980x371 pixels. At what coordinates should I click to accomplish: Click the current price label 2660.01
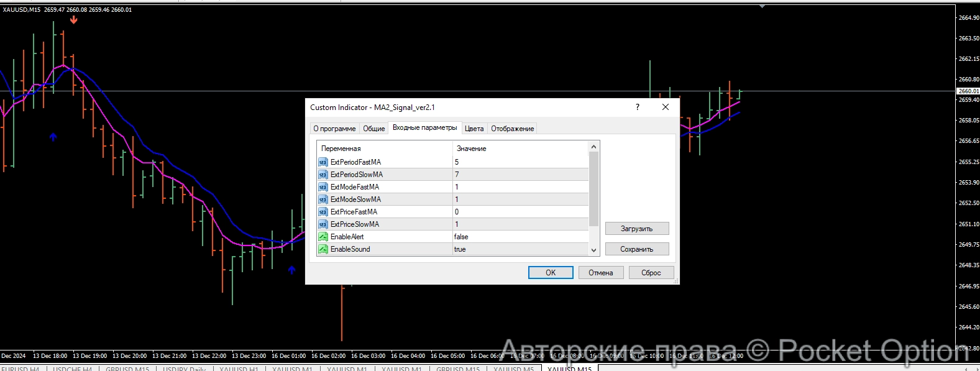[x=968, y=91]
